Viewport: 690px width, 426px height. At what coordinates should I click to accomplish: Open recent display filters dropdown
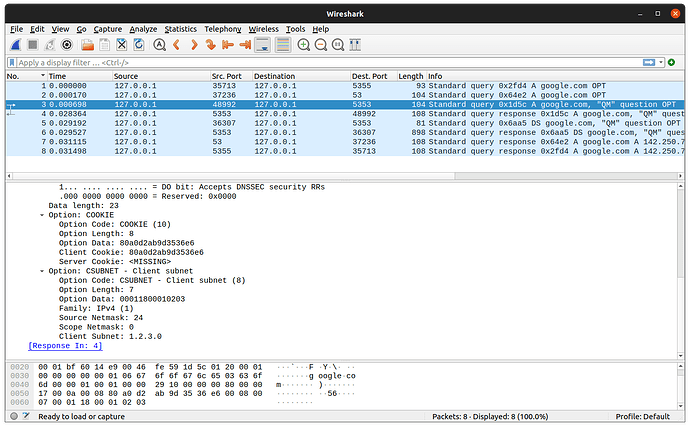pyautogui.click(x=661, y=62)
